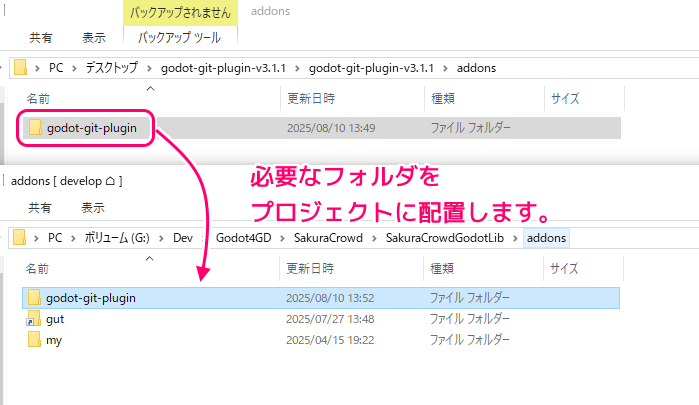699x405 pixels.
Task: Open the 表示 tab in the lower window
Action: 93,208
